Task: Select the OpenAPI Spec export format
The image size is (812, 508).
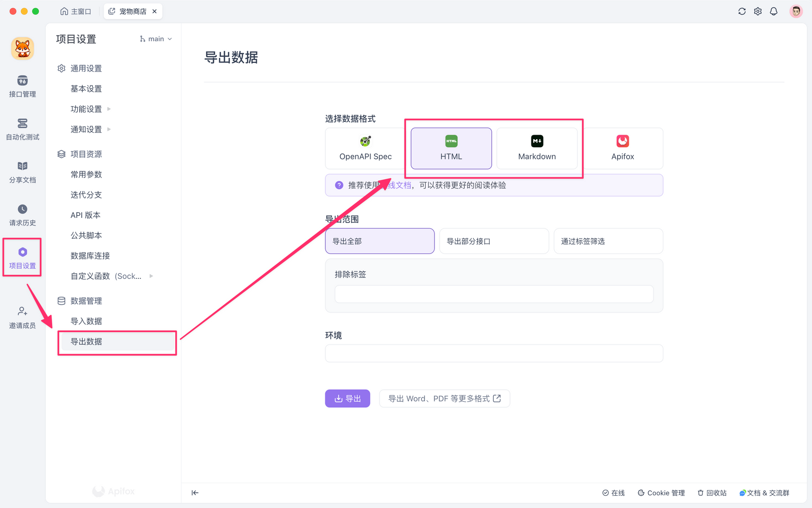Action: point(364,148)
